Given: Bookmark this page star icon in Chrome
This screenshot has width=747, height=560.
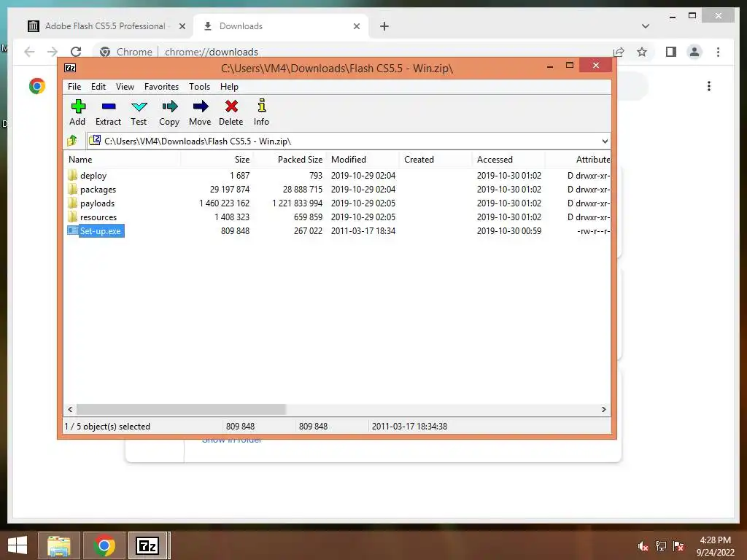Looking at the screenshot, I should click(642, 52).
